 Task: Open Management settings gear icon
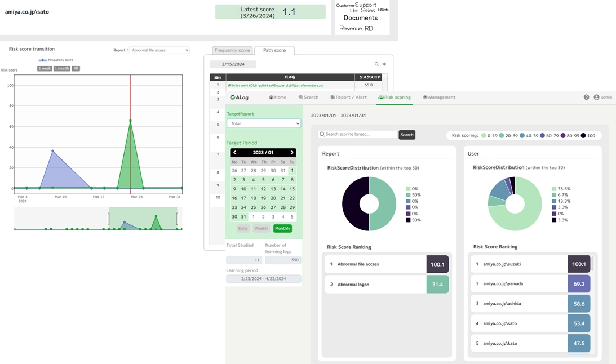coord(424,97)
